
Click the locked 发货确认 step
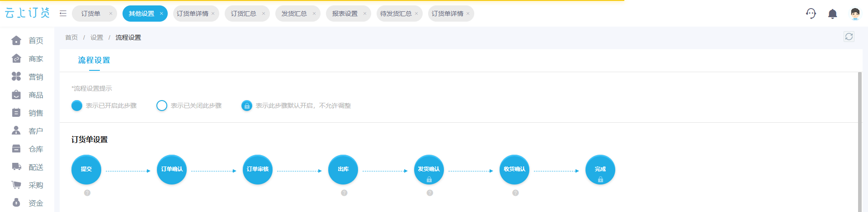pyautogui.click(x=429, y=170)
